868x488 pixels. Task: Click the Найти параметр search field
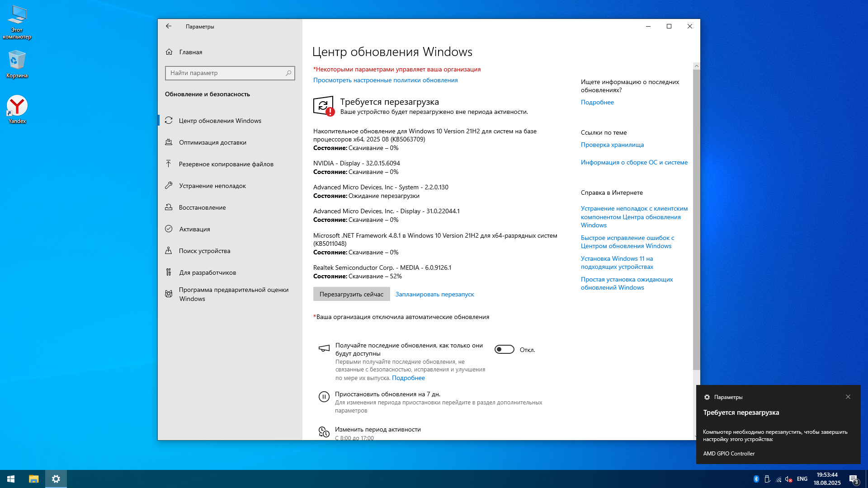point(226,73)
